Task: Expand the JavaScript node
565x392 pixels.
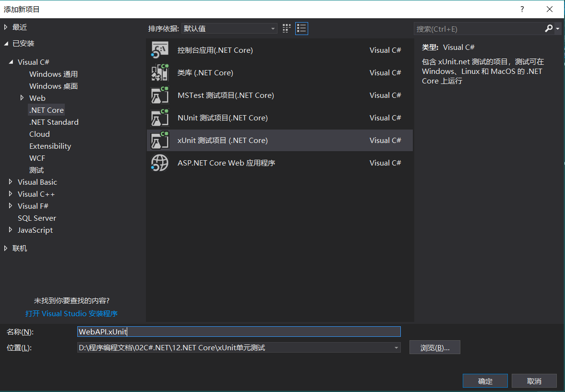Action: point(11,230)
